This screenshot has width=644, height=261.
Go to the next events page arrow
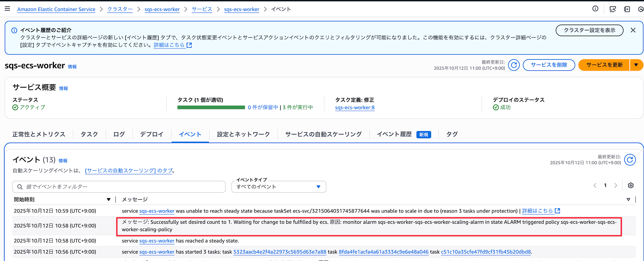616,185
